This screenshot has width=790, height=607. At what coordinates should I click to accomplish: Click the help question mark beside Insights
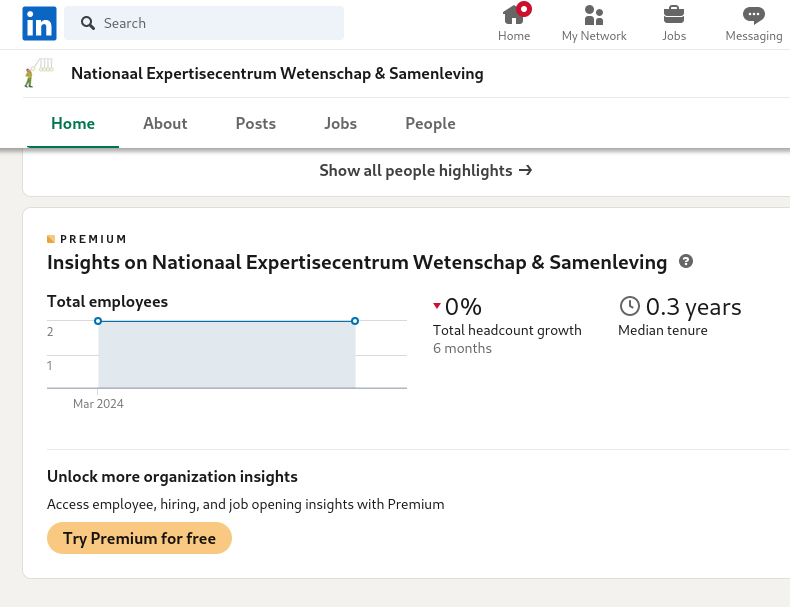point(686,262)
